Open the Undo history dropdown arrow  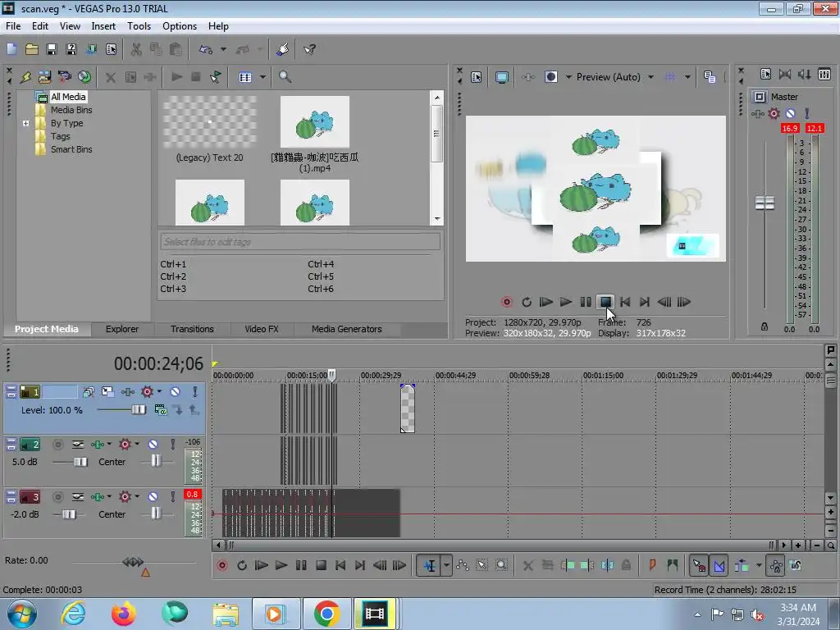tap(223, 49)
